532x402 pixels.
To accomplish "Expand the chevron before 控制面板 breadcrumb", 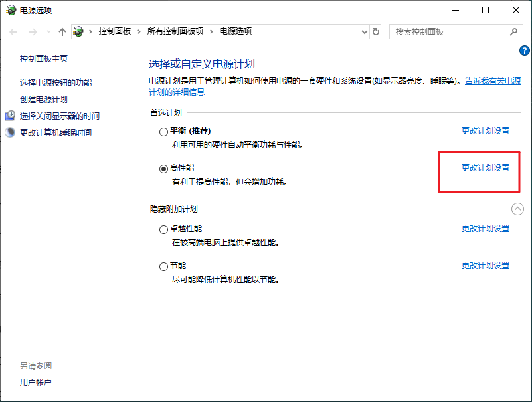I will click(90, 32).
